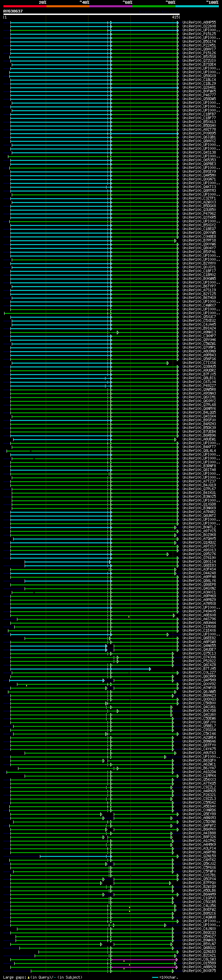The width and height of the screenshot is (222, 980).
Task: Click the purple ~60% identity legend segment
Action: pyautogui.click(x=111, y=6)
